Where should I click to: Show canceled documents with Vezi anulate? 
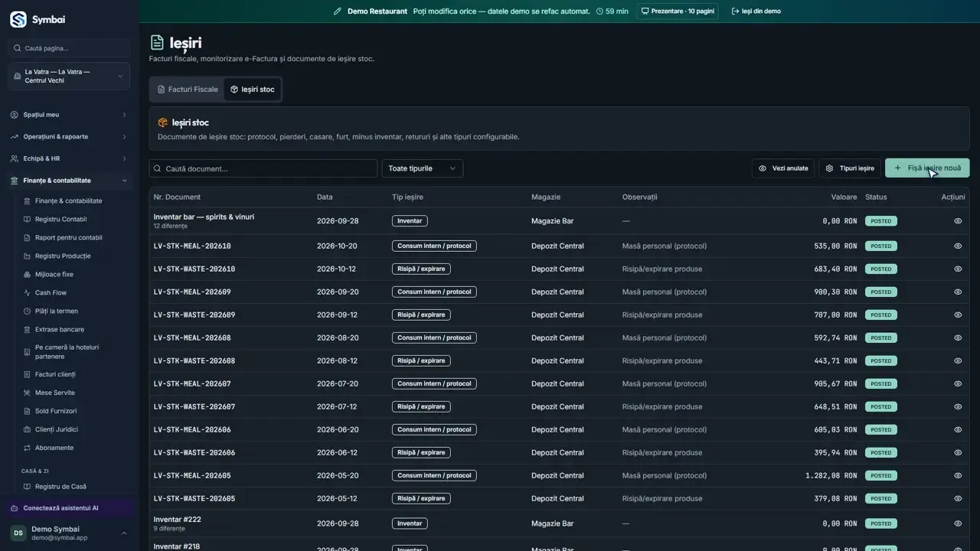(783, 168)
